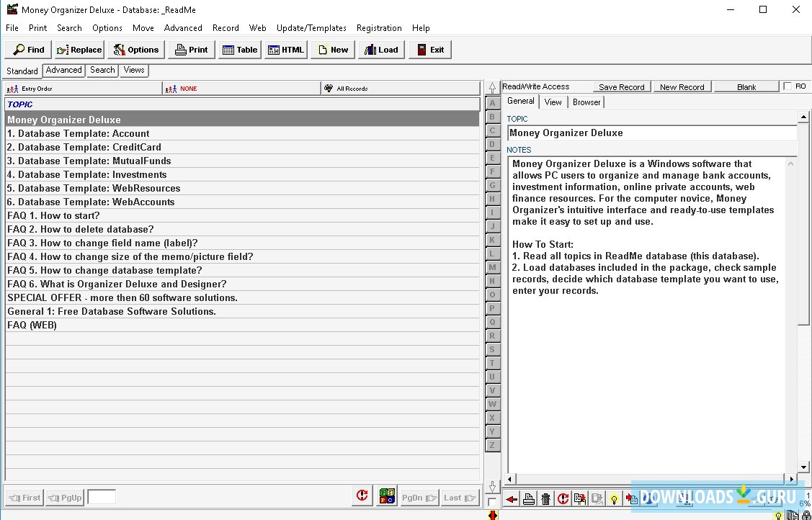
Task: Create a new database with the New icon
Action: [331, 49]
